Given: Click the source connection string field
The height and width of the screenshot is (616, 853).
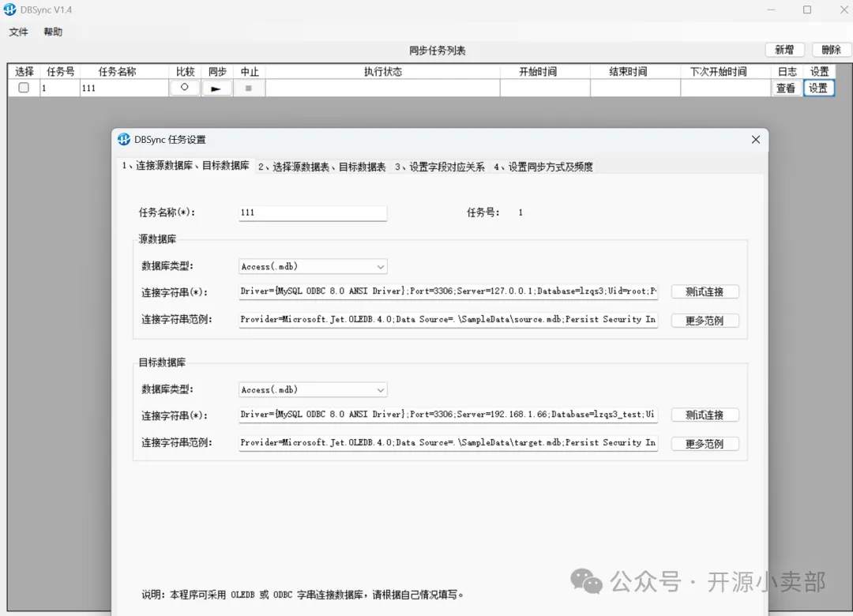Looking at the screenshot, I should point(449,291).
